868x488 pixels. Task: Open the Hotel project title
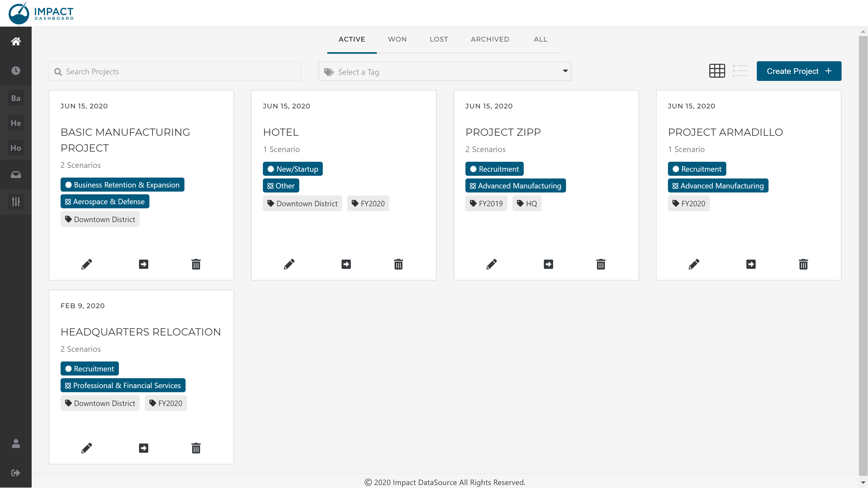click(281, 132)
